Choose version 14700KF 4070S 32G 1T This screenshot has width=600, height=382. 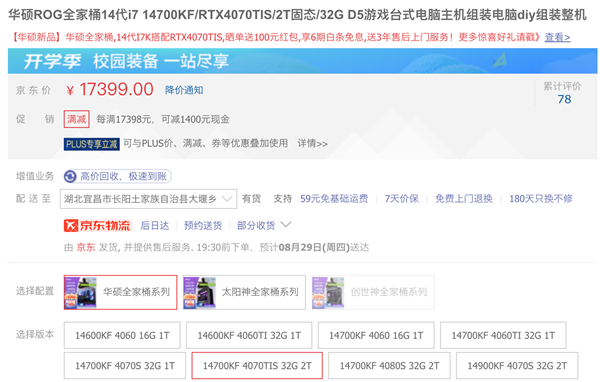pyautogui.click(x=125, y=366)
